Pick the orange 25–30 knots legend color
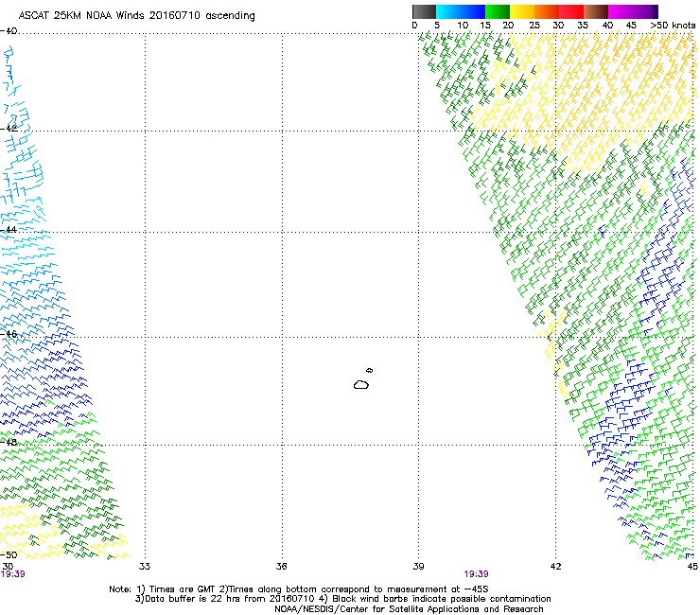The image size is (700, 615). point(547,11)
